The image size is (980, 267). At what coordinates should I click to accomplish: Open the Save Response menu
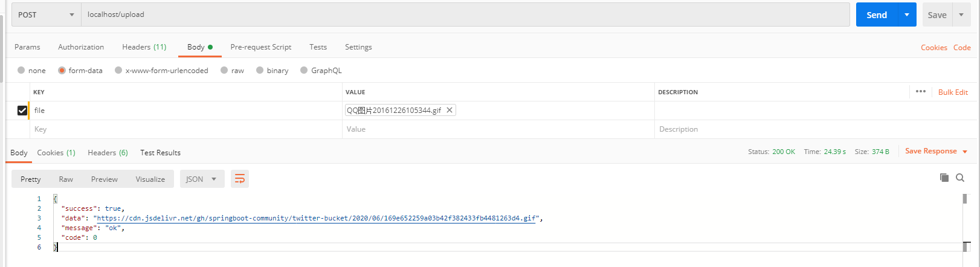pos(936,151)
